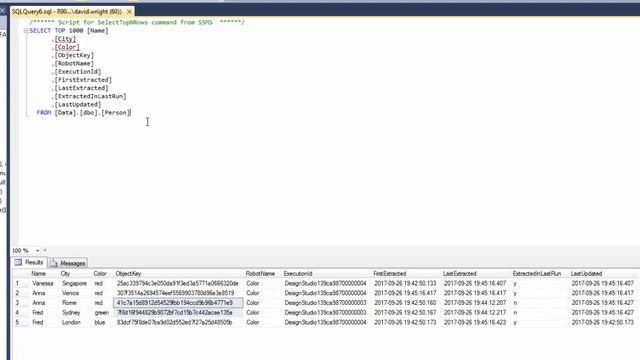Viewport: 640px width, 360px height.
Task: Click the RobotName column header
Action: (260, 273)
